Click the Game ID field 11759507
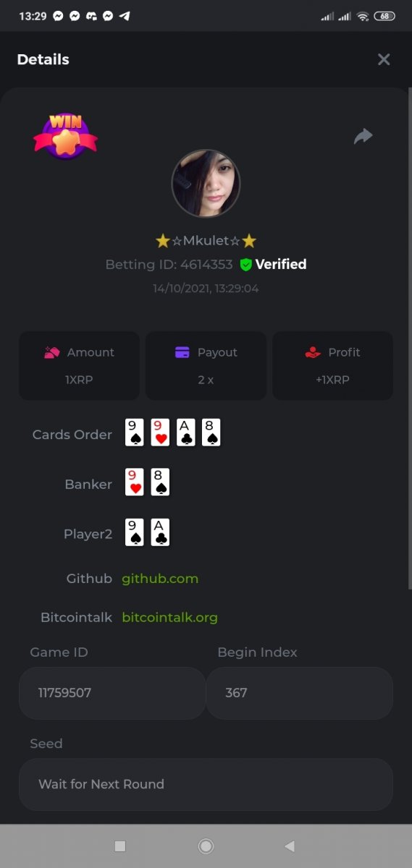Image resolution: width=412 pixels, height=868 pixels. point(112,693)
